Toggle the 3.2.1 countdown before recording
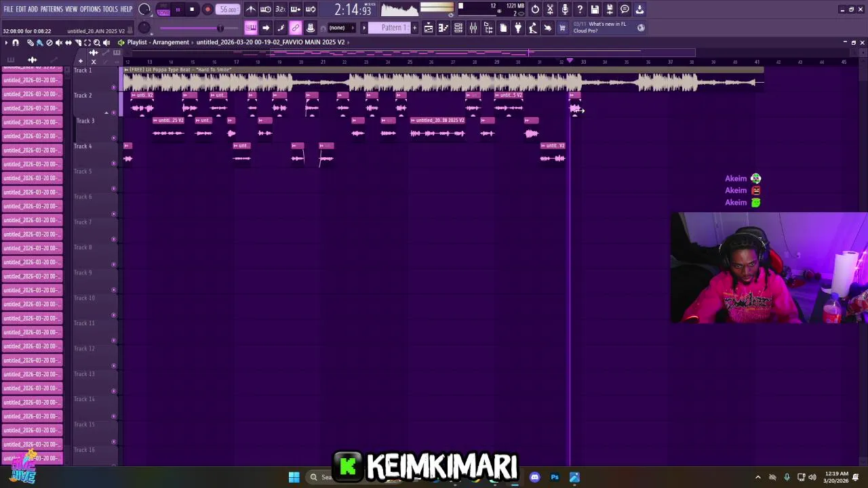The image size is (868, 488). [x=281, y=9]
